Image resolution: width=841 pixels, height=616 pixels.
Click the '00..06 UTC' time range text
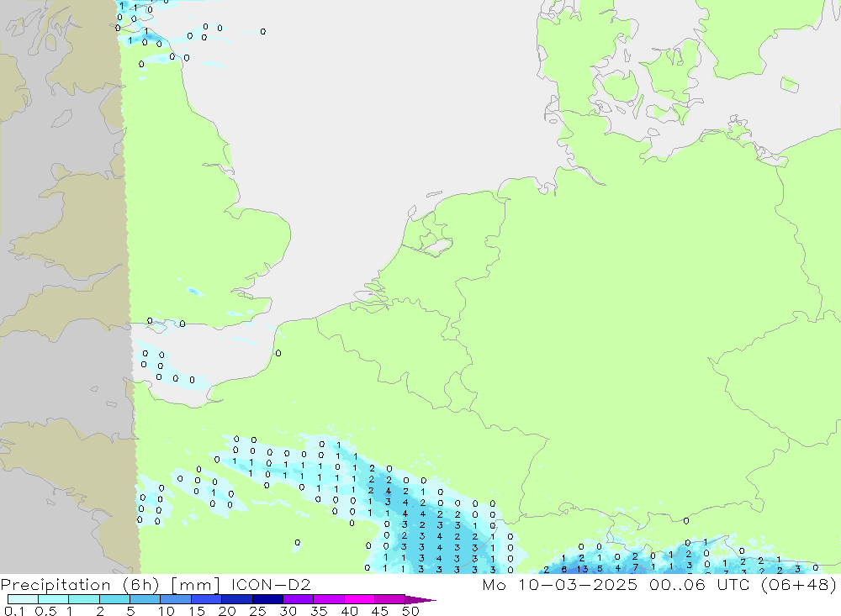[x=699, y=584]
